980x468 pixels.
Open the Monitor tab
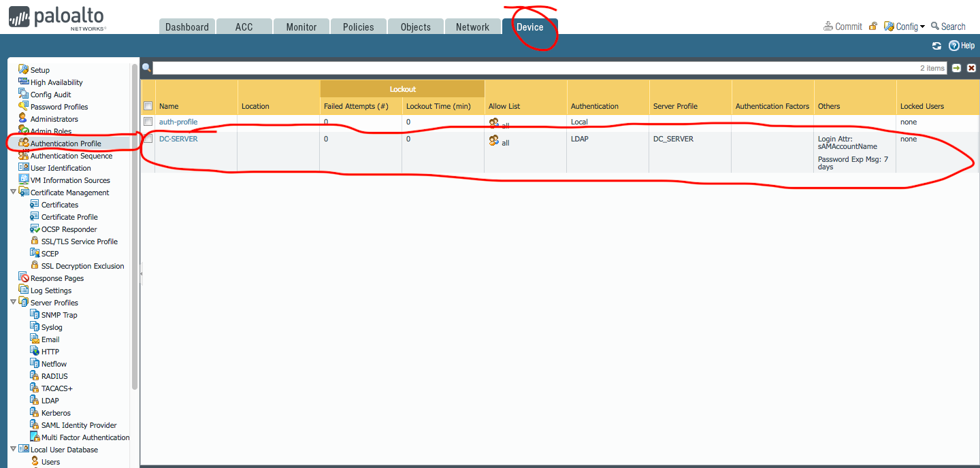(301, 27)
